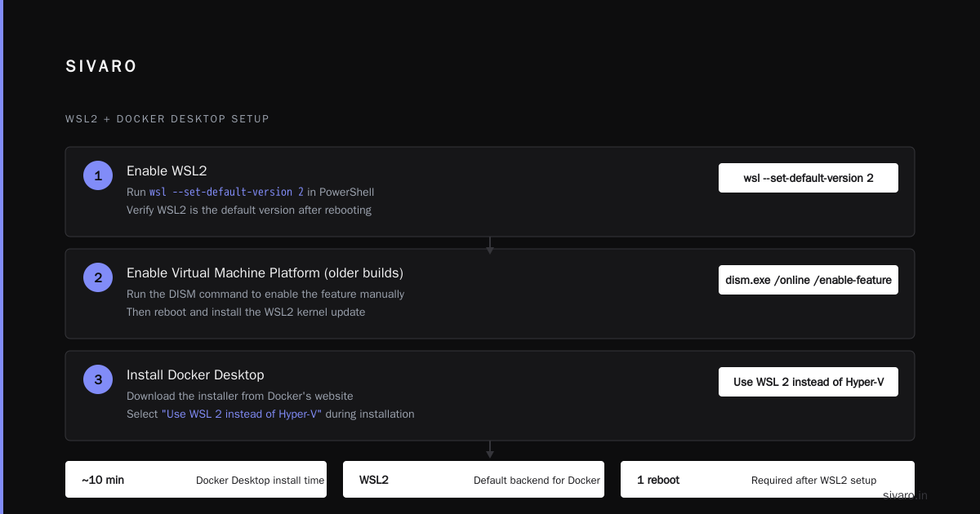
Task: Click the 1 reboot stat value
Action: 658,480
